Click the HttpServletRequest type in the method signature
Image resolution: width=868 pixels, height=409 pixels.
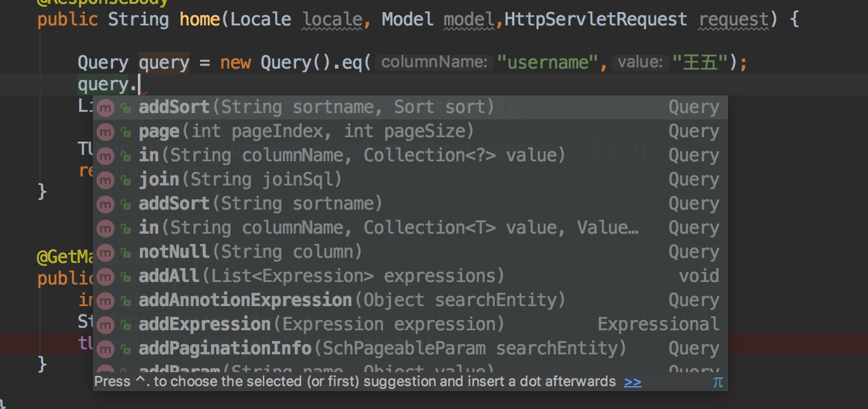595,20
